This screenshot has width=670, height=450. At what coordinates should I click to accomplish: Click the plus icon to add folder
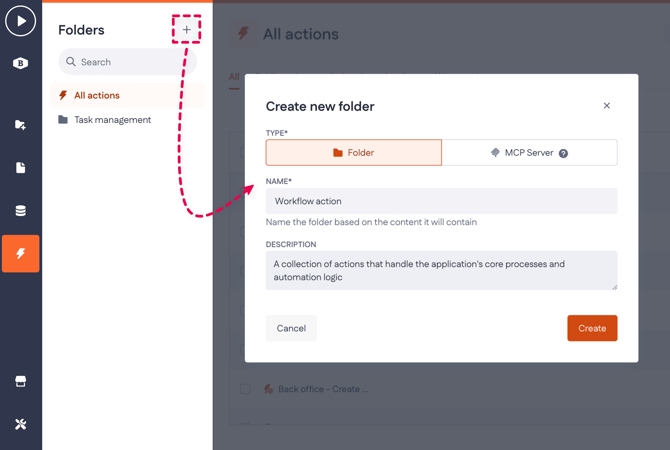coord(186,30)
